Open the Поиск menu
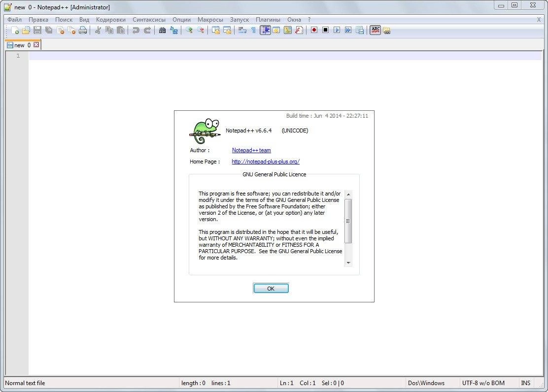The width and height of the screenshot is (548, 392). (64, 20)
